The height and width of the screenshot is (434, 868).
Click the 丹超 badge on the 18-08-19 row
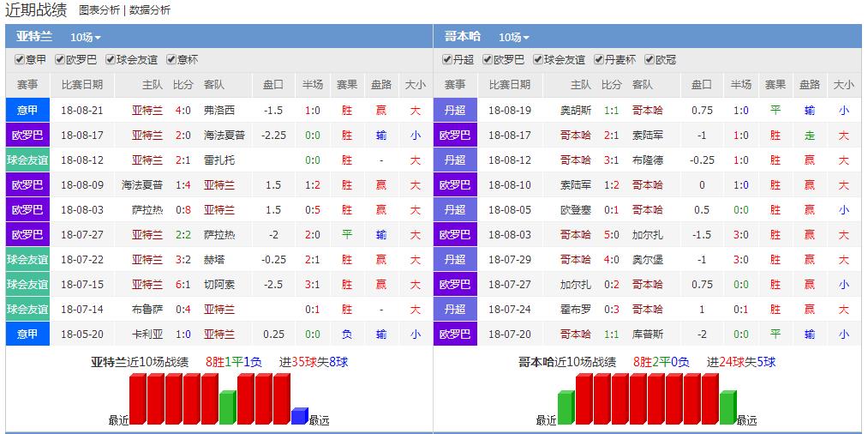[x=455, y=111]
